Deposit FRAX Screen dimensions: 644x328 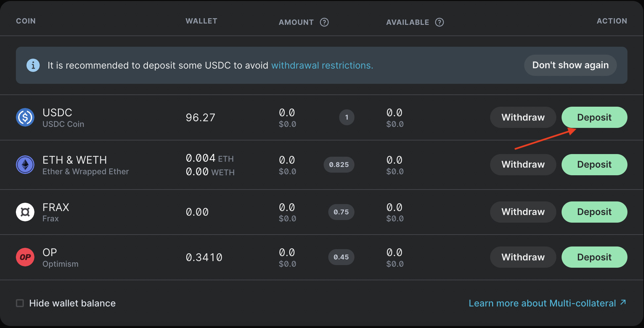coord(594,212)
